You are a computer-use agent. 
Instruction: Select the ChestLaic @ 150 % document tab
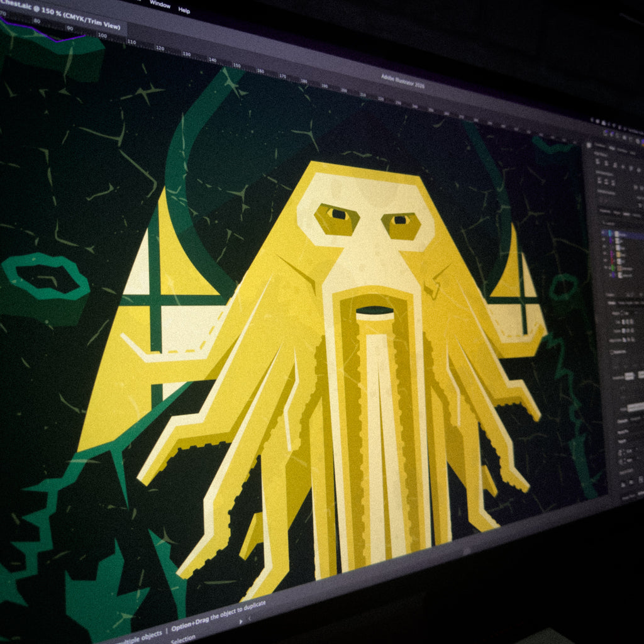[61, 15]
